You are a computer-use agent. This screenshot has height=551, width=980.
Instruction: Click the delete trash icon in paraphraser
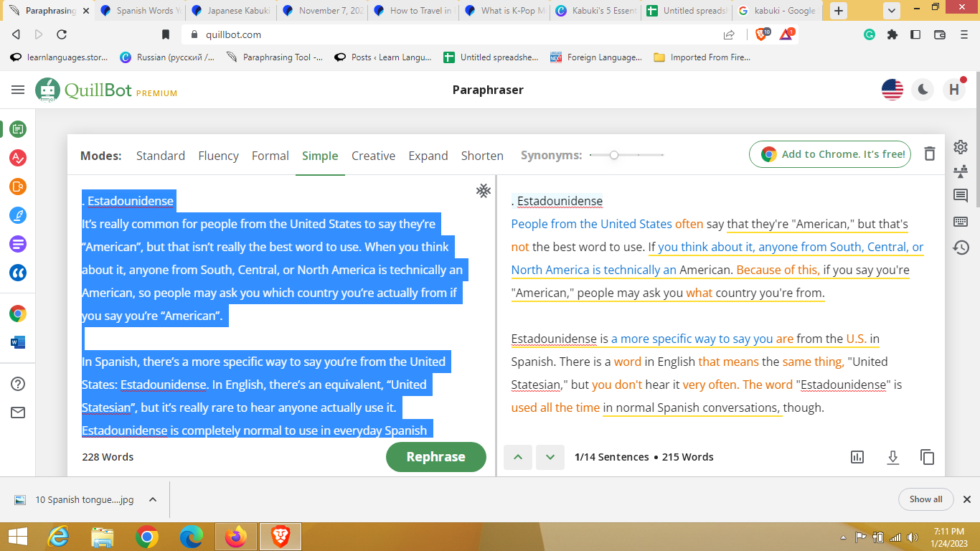[x=930, y=154]
